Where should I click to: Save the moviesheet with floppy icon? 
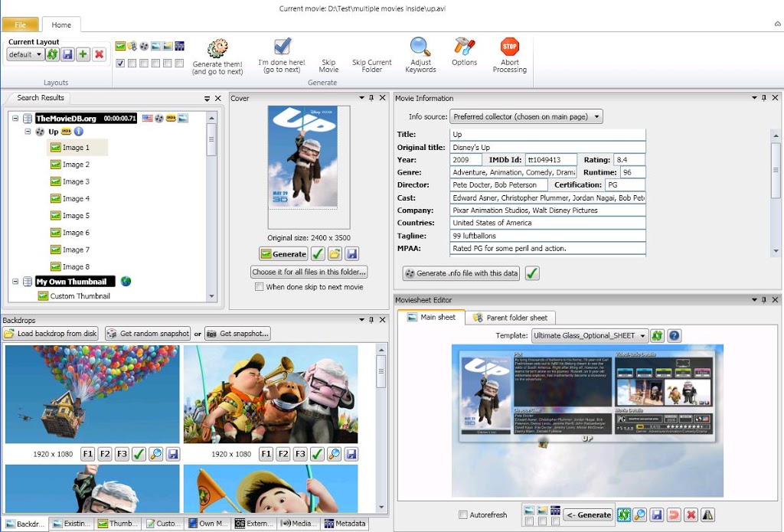(x=656, y=514)
